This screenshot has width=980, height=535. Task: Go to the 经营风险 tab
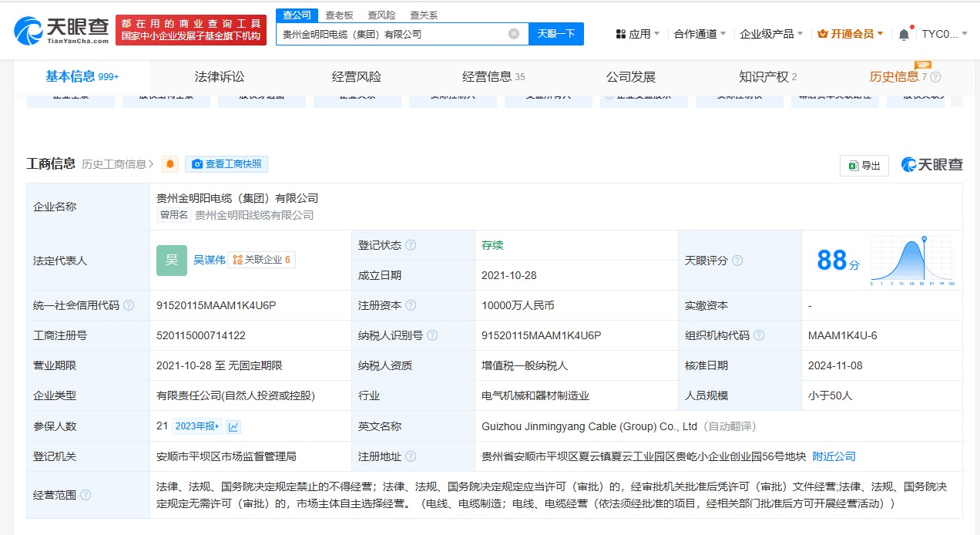(x=357, y=77)
